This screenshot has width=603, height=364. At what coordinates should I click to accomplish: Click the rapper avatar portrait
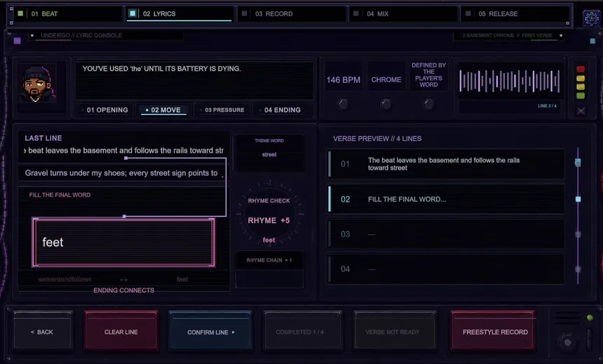[38, 85]
